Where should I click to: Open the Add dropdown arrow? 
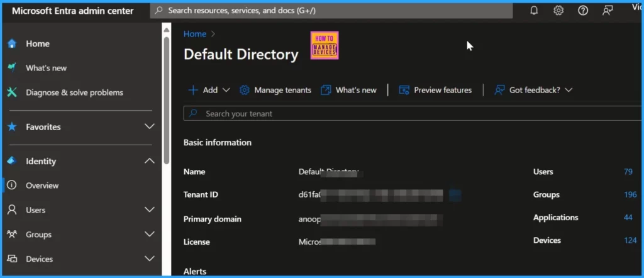226,90
